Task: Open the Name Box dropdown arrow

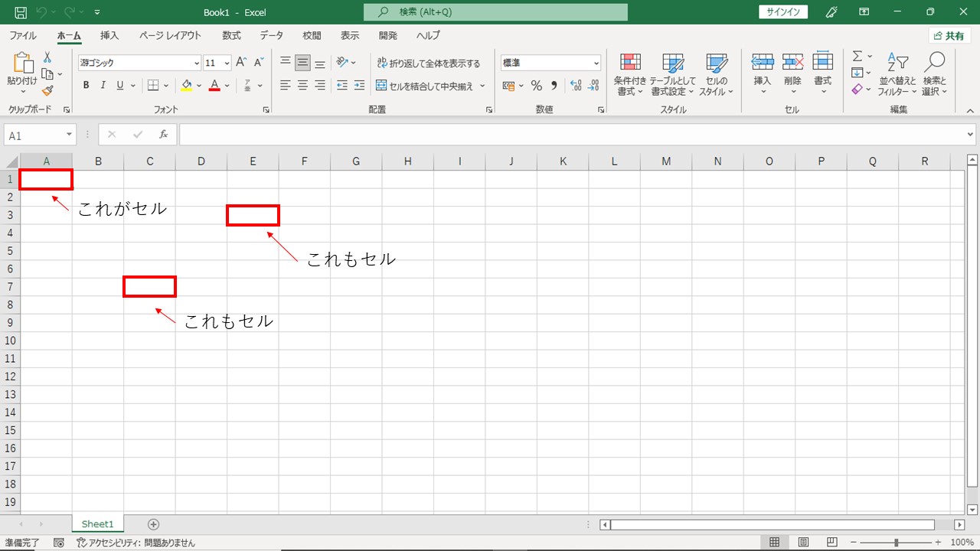Action: point(69,135)
